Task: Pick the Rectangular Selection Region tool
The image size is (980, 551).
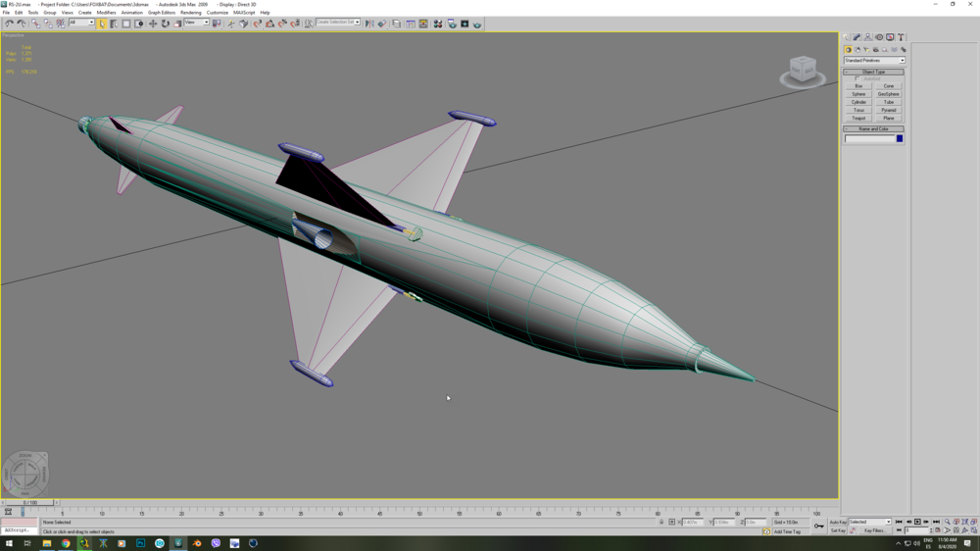Action: point(126,24)
